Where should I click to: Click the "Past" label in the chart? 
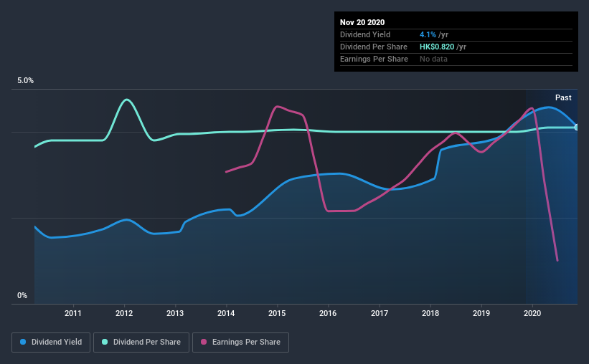pos(563,97)
